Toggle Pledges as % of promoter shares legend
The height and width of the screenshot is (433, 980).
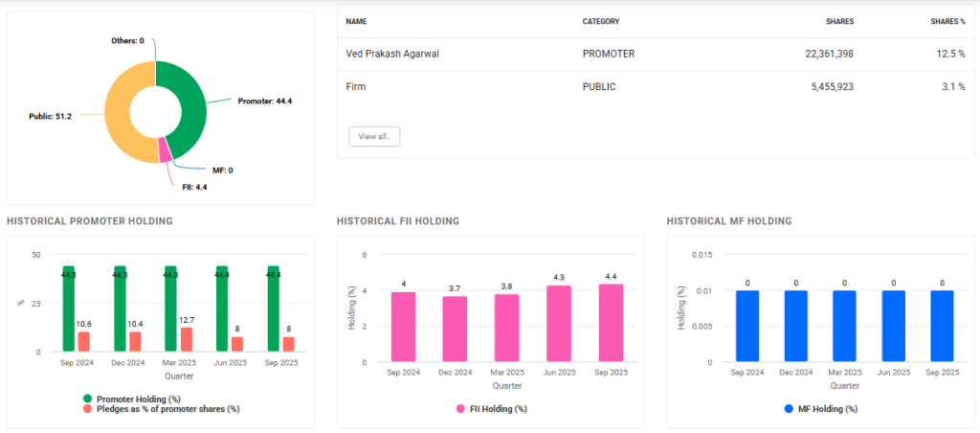[x=160, y=409]
